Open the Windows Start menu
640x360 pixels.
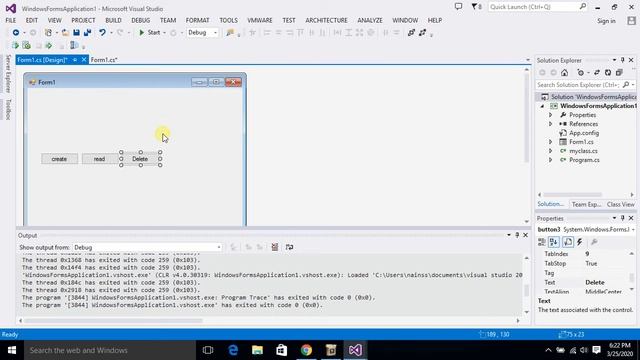[x=12, y=350]
